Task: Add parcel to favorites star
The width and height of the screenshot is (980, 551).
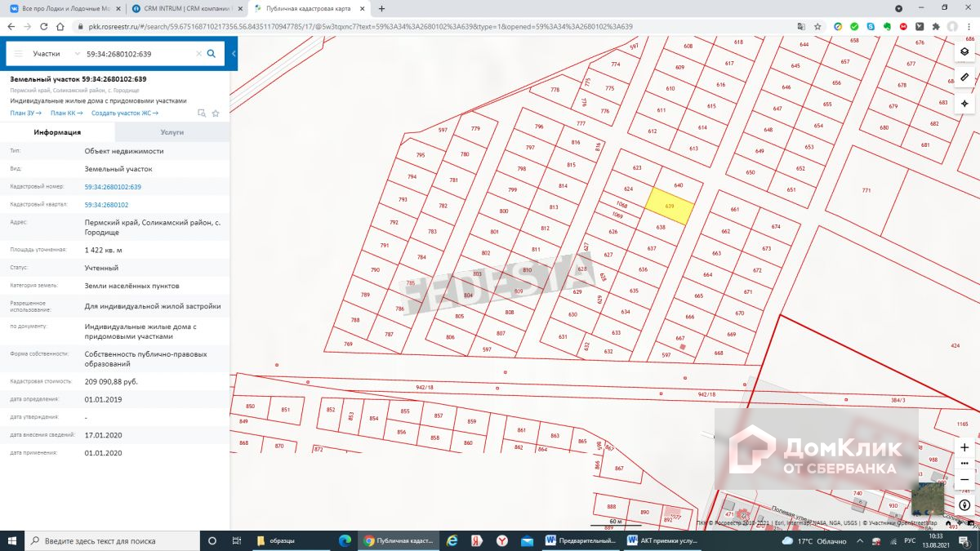Action: 216,113
